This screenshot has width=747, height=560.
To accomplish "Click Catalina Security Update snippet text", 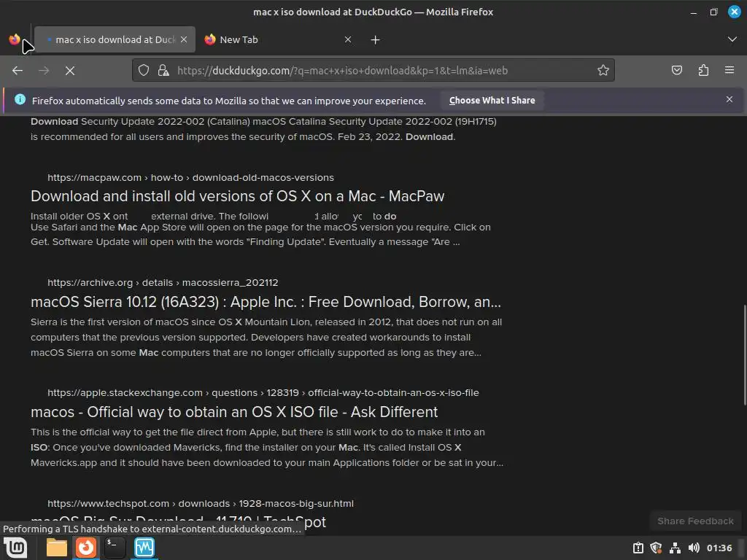I will pos(263,129).
